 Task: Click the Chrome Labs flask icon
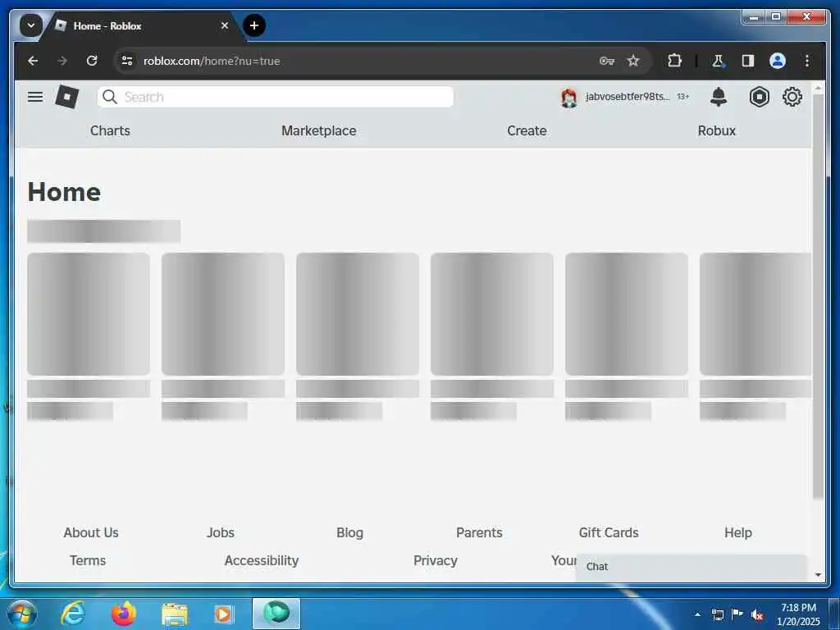point(718,61)
